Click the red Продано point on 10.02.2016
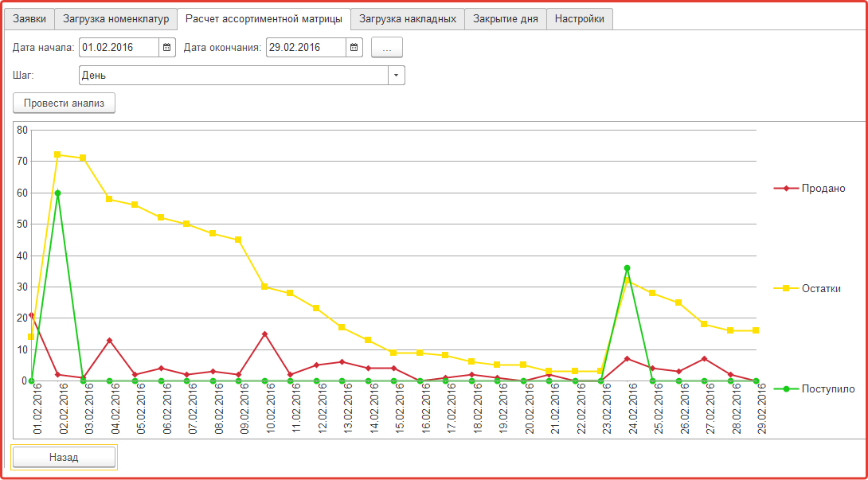 264,334
